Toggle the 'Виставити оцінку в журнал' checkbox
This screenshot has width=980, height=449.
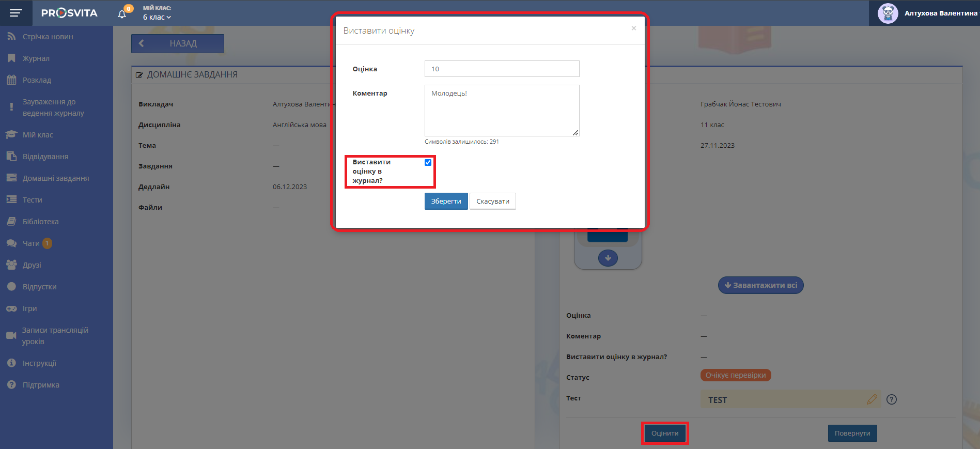pos(428,163)
